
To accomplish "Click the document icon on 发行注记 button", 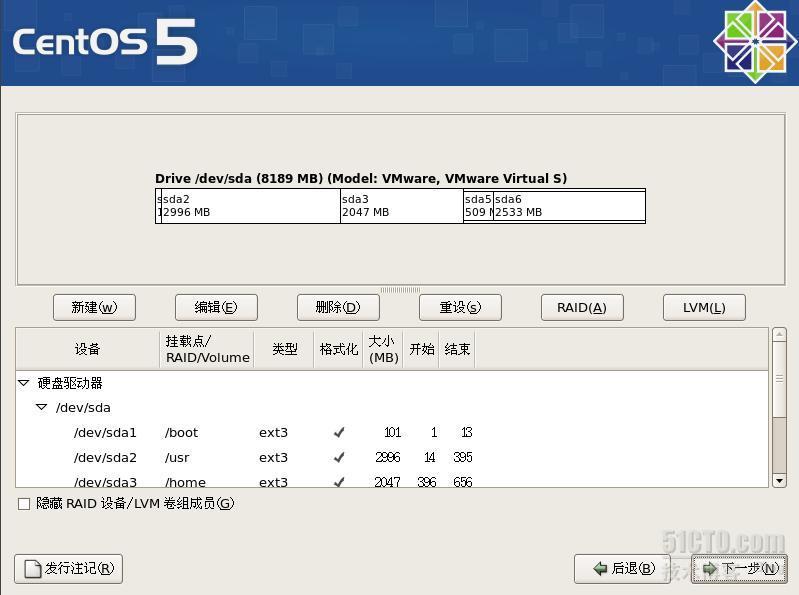I will point(33,569).
